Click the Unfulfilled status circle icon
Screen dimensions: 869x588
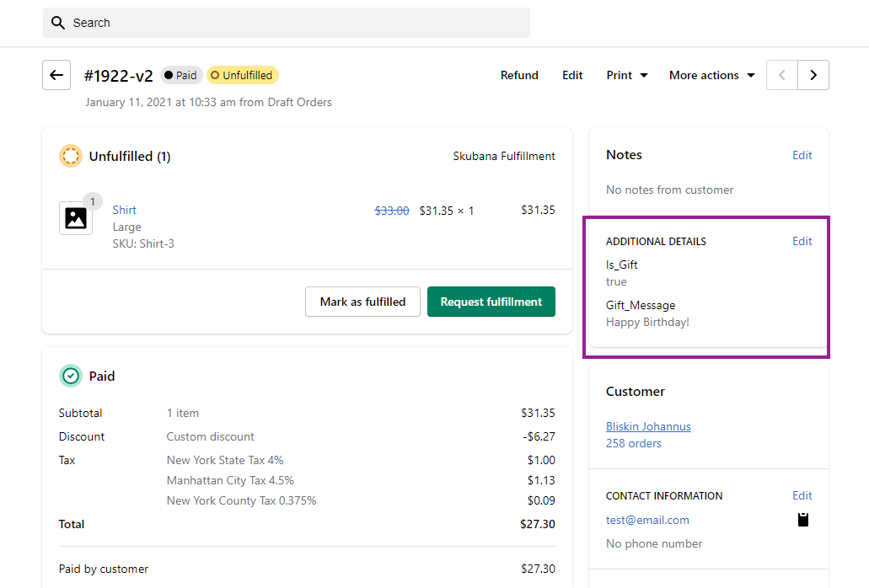pos(71,156)
